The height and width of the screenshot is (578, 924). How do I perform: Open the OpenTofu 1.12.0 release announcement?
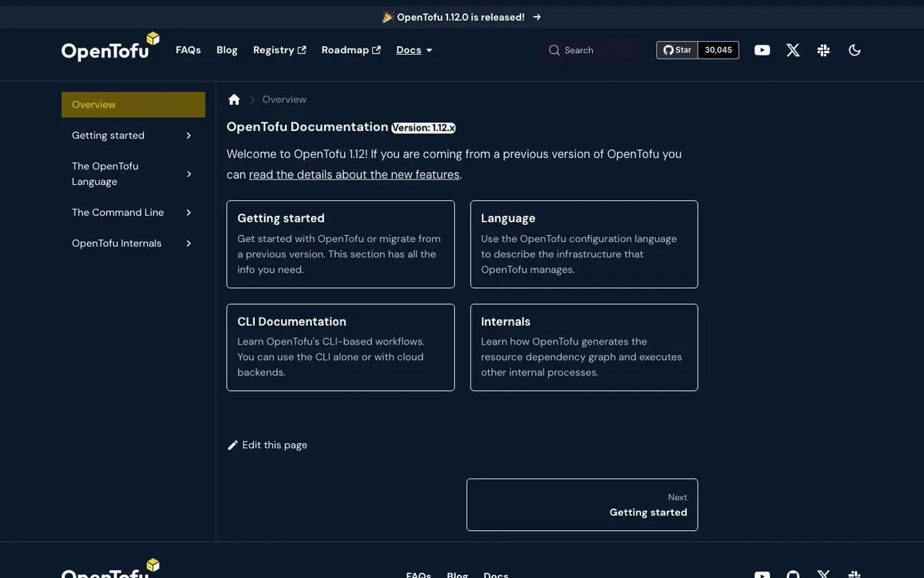pos(461,17)
